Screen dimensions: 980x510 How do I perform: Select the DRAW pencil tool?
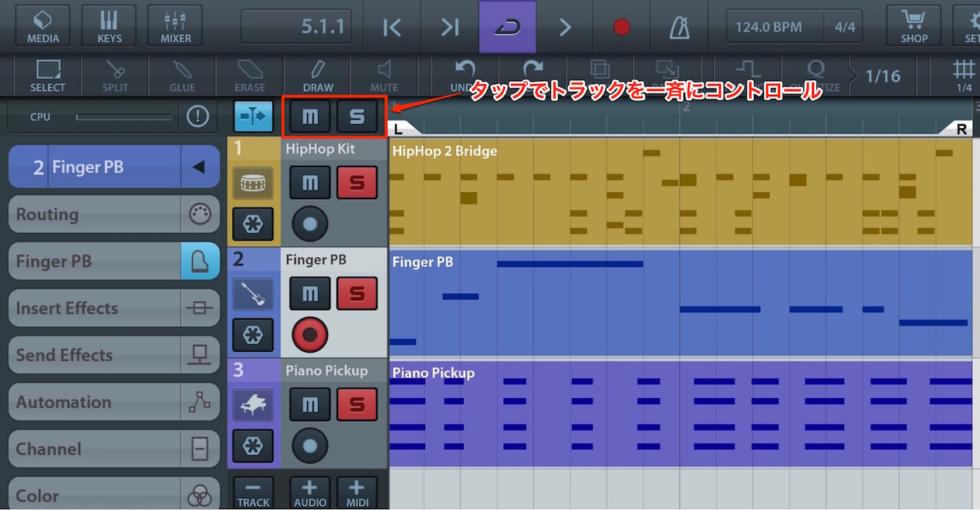click(x=318, y=76)
